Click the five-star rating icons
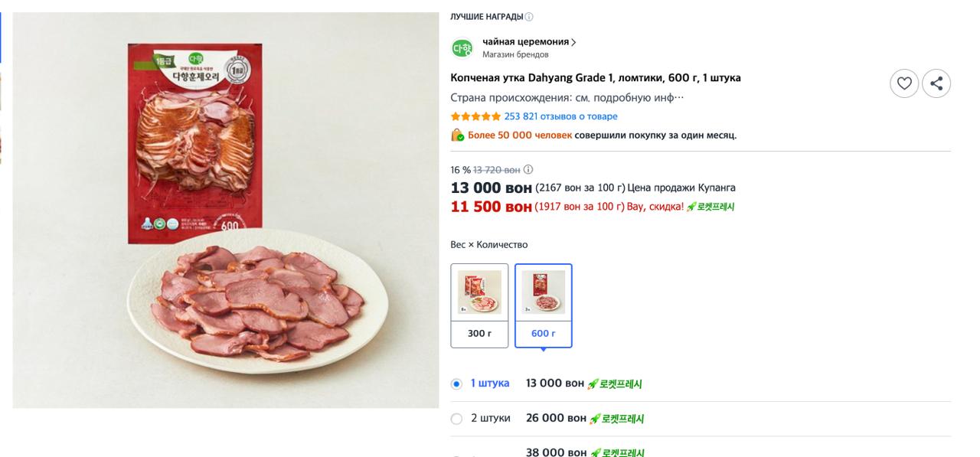 (x=475, y=116)
